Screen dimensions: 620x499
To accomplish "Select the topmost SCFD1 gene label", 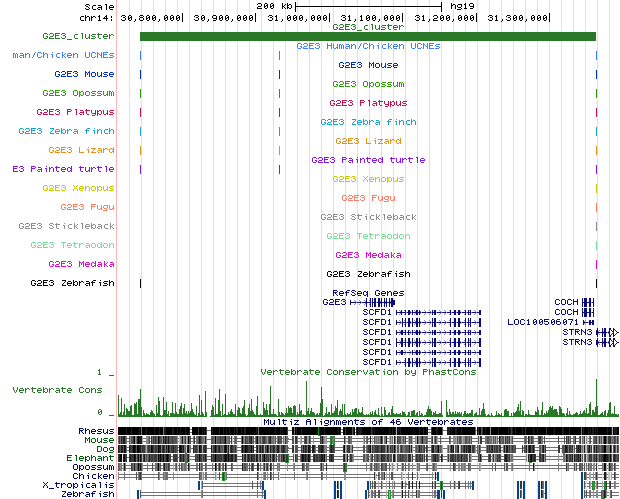I will click(378, 312).
